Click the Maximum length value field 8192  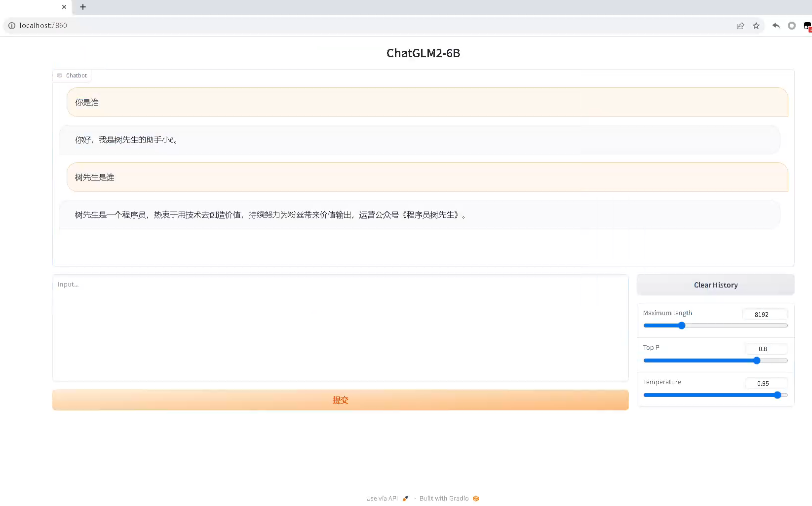pyautogui.click(x=765, y=314)
